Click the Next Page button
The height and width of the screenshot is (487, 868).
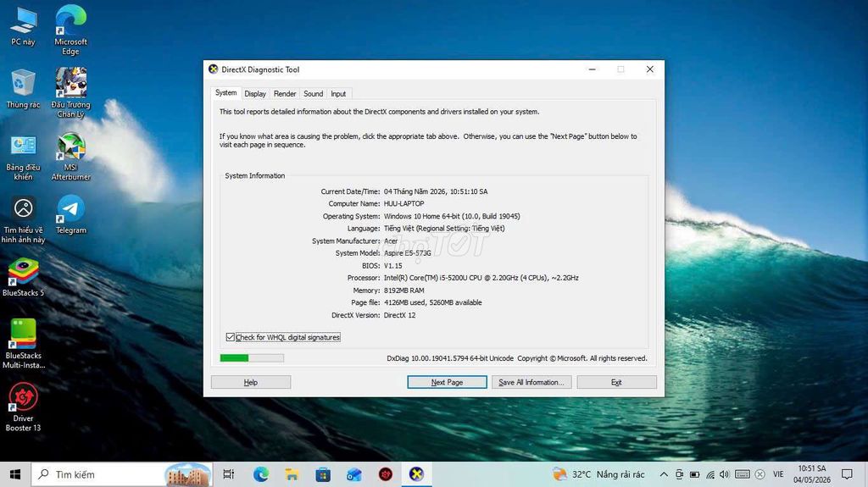[447, 383]
